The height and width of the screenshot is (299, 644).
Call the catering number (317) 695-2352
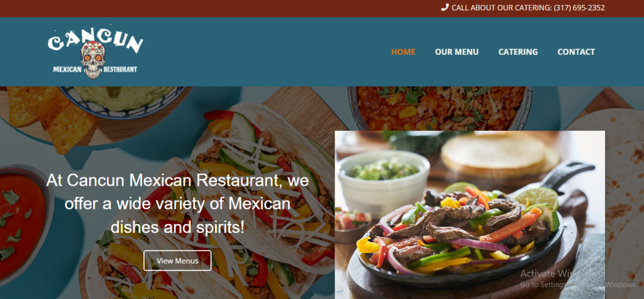click(x=579, y=8)
